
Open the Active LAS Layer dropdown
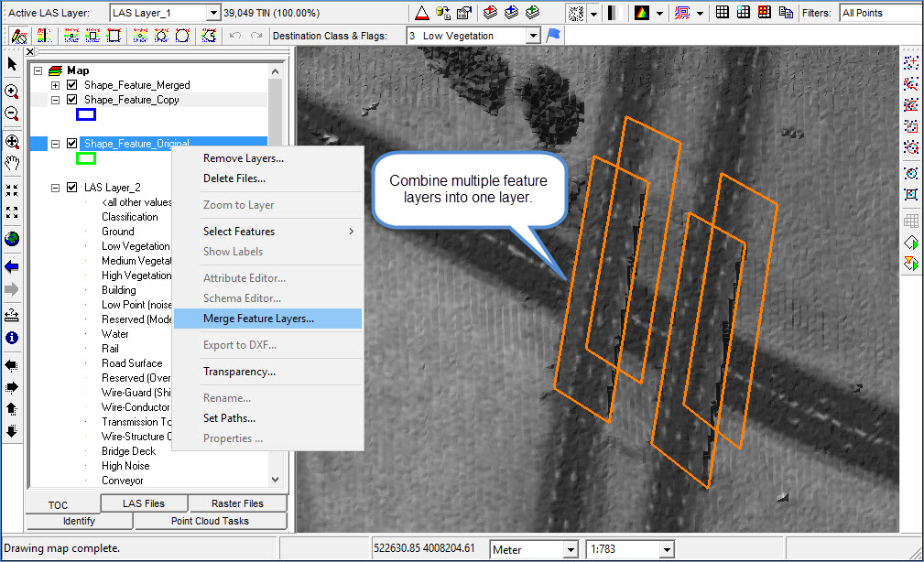213,13
